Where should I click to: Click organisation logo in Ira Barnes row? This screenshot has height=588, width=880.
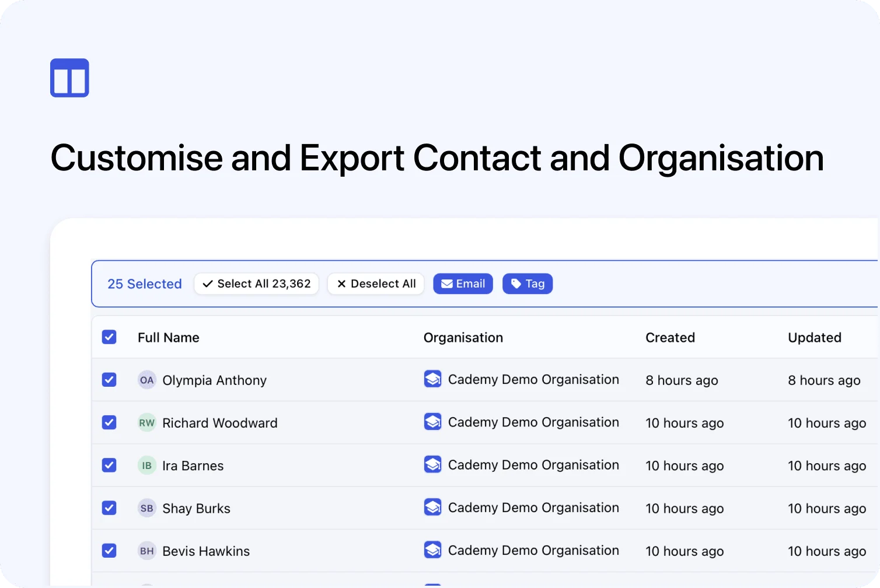[x=432, y=464]
